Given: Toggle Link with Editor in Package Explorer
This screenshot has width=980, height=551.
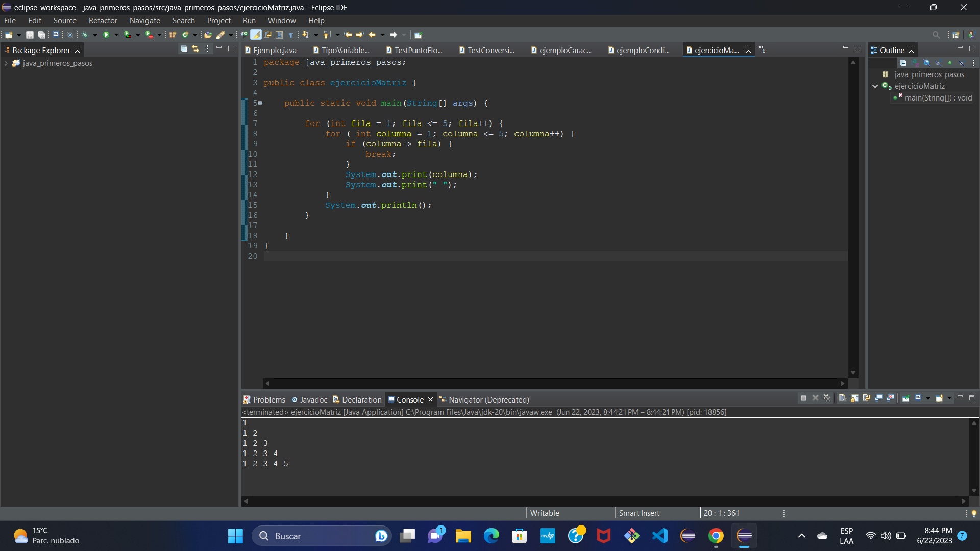Looking at the screenshot, I should [x=195, y=49].
